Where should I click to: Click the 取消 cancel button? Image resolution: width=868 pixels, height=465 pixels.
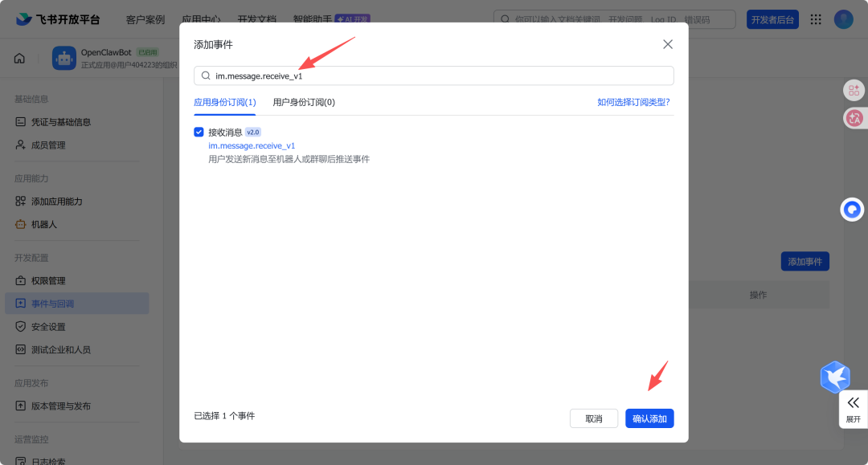(x=594, y=418)
